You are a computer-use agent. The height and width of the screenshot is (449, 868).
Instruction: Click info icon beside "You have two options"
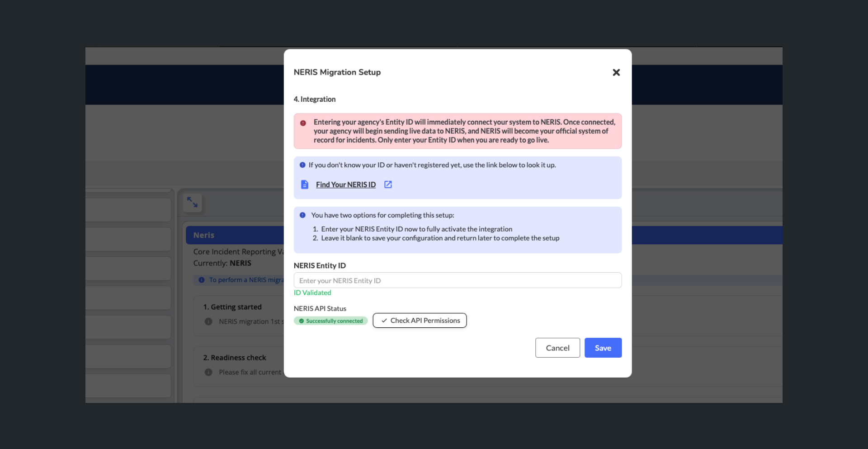[302, 215]
